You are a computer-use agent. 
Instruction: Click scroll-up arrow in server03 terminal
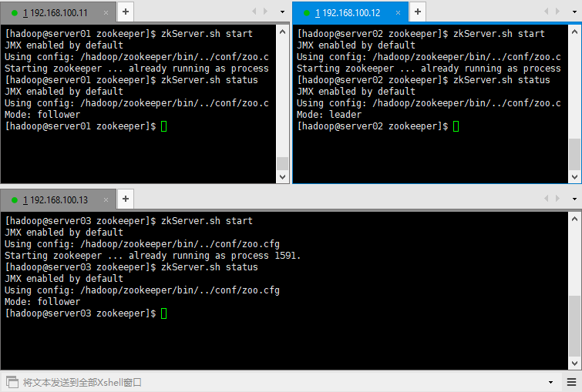(574, 219)
